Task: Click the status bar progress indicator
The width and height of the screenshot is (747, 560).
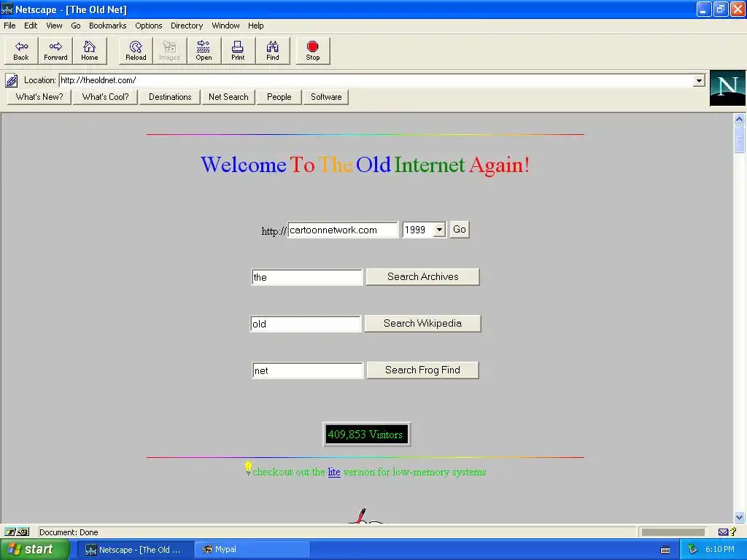Action: pyautogui.click(x=673, y=532)
